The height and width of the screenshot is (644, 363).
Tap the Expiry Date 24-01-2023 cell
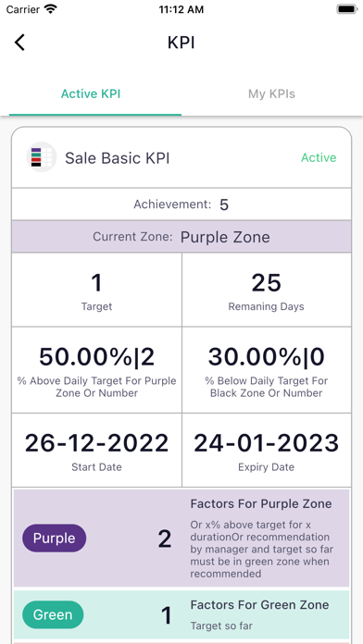click(267, 450)
